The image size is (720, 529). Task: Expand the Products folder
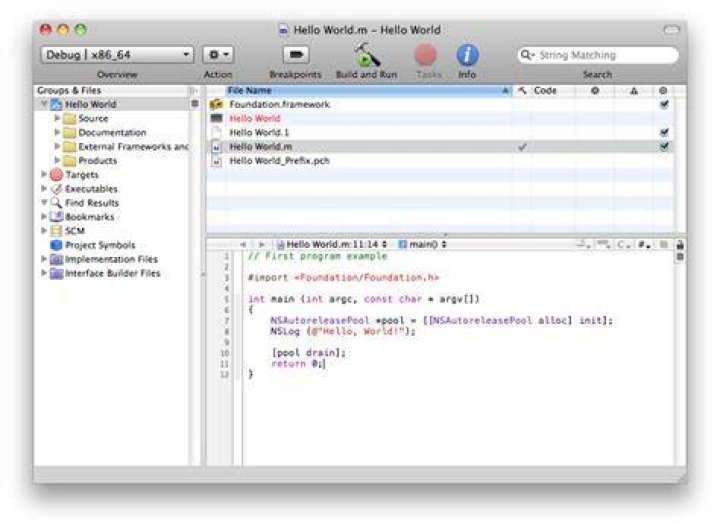pos(57,160)
